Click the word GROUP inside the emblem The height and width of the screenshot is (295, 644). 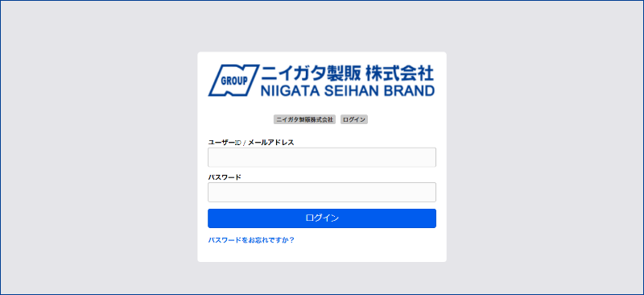tap(234, 81)
